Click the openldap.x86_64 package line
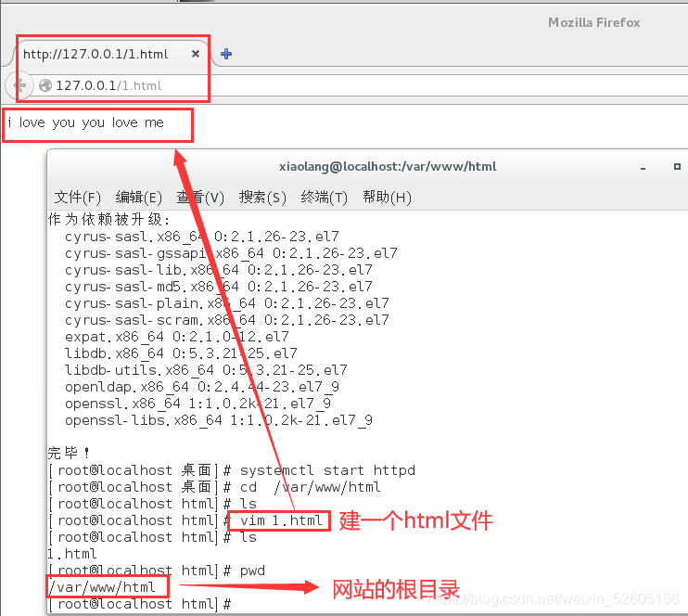Viewport: 688px width, 616px height. 202,386
